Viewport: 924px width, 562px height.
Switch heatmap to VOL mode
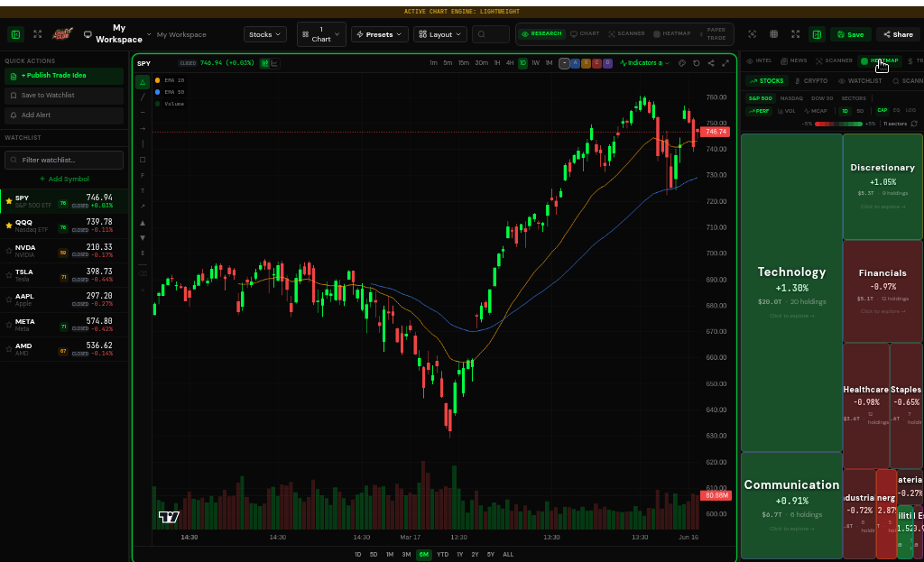(787, 111)
